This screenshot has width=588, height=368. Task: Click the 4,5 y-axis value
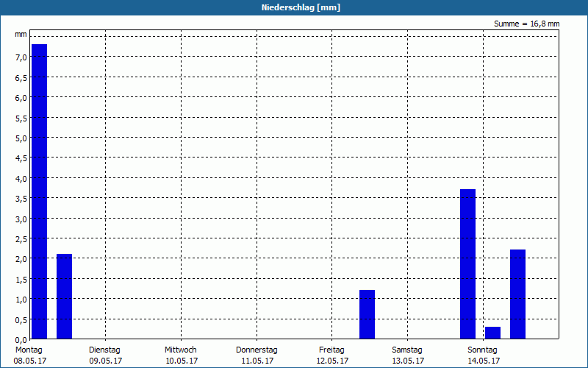tap(21, 158)
